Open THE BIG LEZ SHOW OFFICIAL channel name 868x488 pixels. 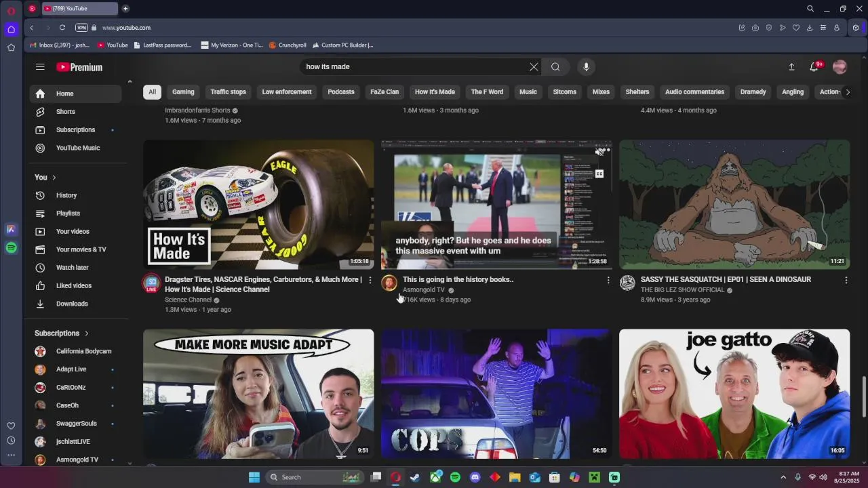click(682, 290)
